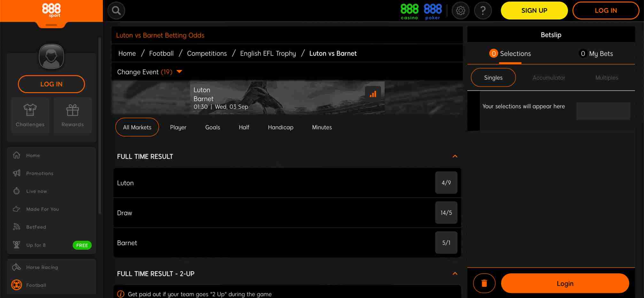The width and height of the screenshot is (644, 298).
Task: Click the 888sport logo
Action: [51, 10]
